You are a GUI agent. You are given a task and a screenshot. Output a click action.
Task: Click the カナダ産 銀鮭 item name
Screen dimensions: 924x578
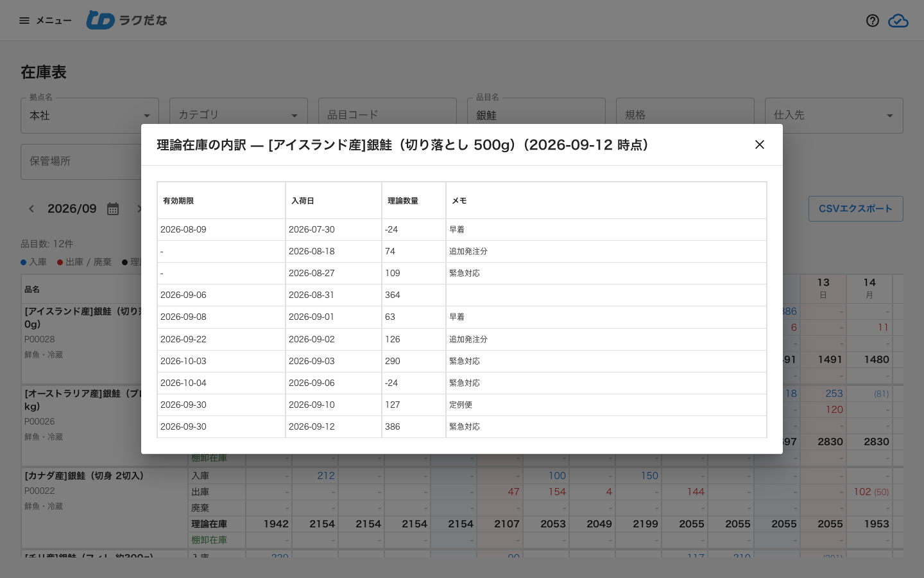point(84,476)
